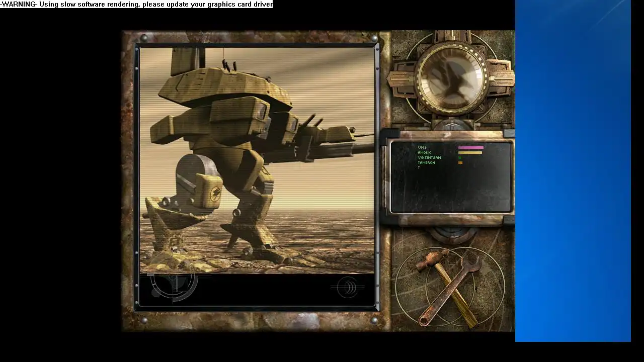The image size is (644, 362).
Task: Click the orange bar next to TAMERON
Action: (460, 162)
